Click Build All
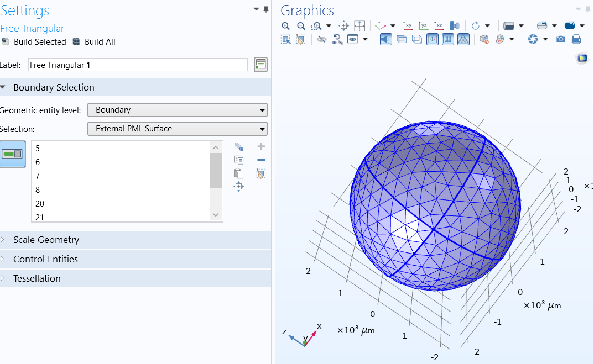The width and height of the screenshot is (594, 364). click(94, 42)
